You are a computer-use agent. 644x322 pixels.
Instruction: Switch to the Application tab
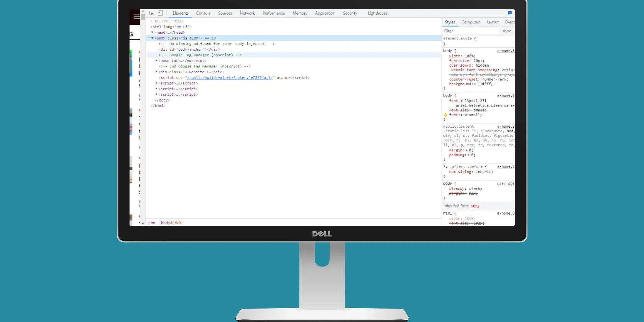pyautogui.click(x=325, y=13)
